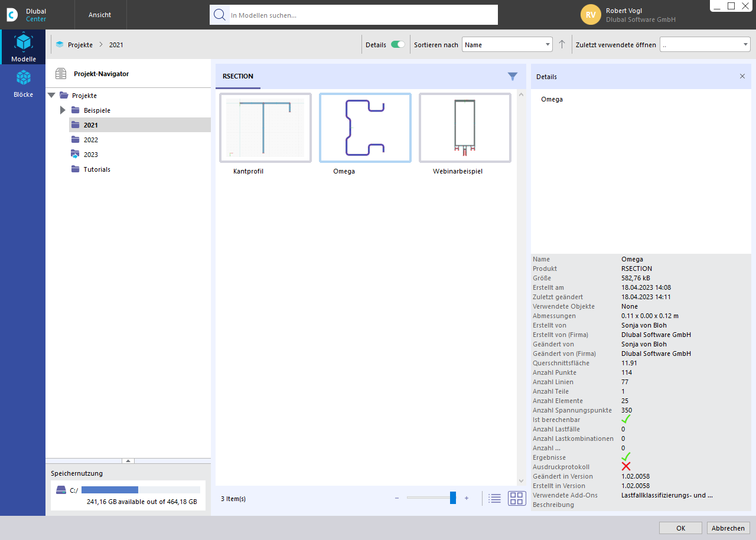Image resolution: width=756 pixels, height=540 pixels.
Task: Expand the Beispiele folder node
Action: (x=63, y=110)
